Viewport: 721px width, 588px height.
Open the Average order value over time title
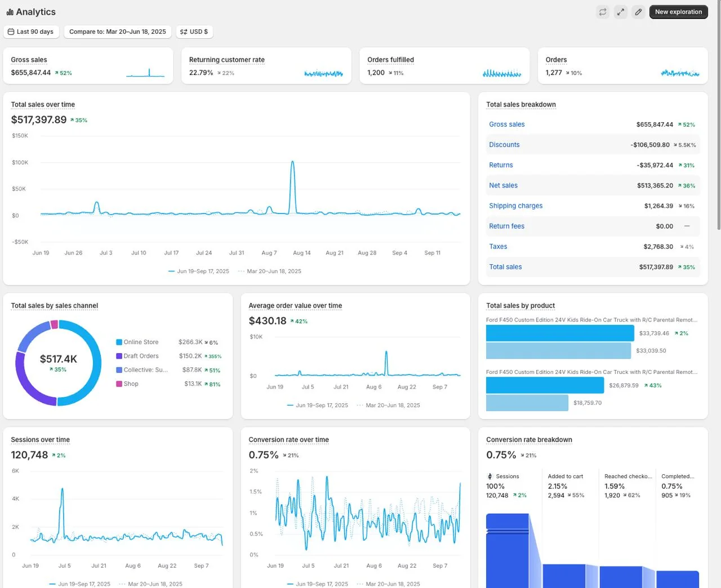pyautogui.click(x=295, y=306)
